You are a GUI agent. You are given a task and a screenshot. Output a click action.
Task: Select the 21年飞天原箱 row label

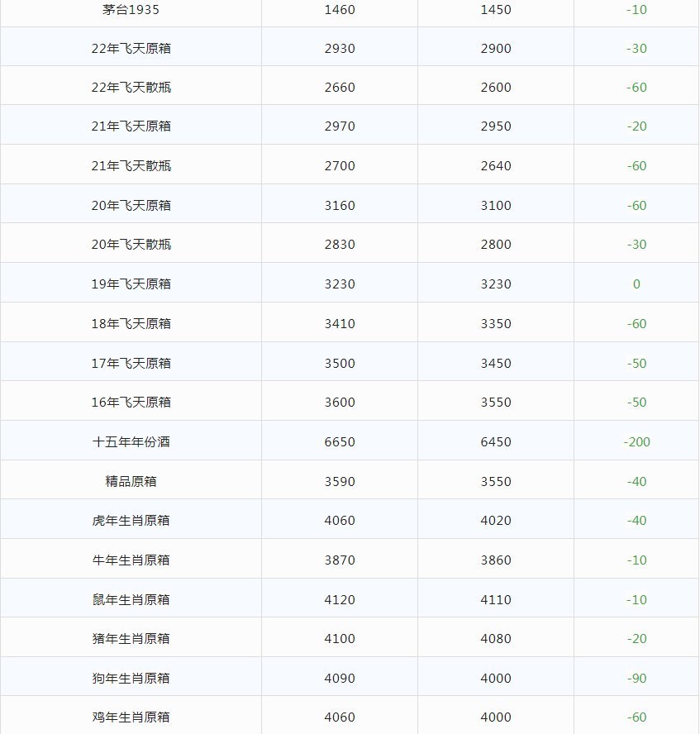coord(131,126)
